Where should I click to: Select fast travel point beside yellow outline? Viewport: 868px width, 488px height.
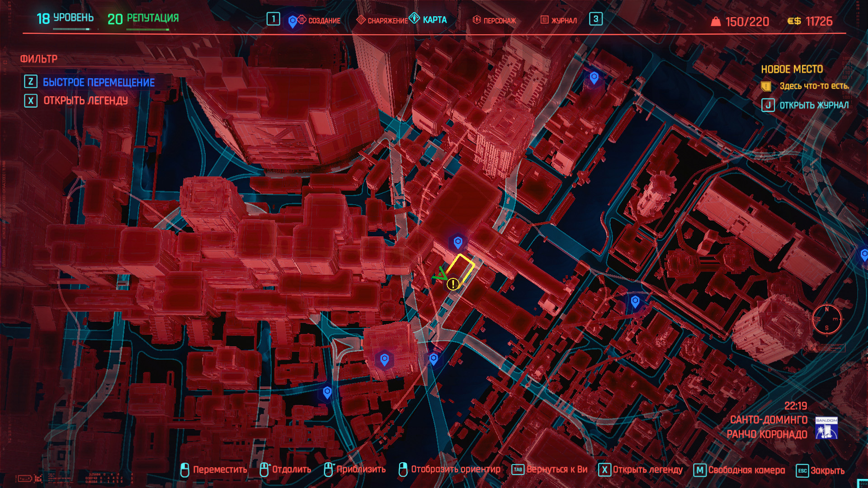tap(458, 242)
